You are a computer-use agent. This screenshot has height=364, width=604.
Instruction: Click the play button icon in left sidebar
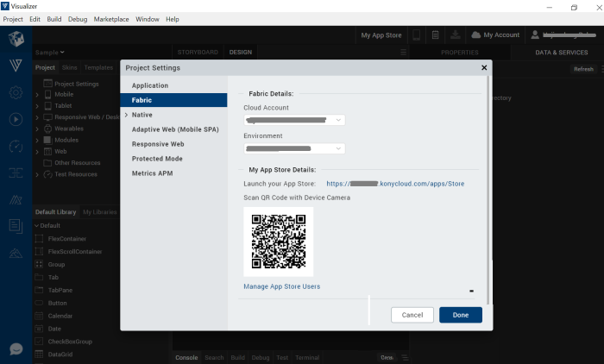point(16,119)
